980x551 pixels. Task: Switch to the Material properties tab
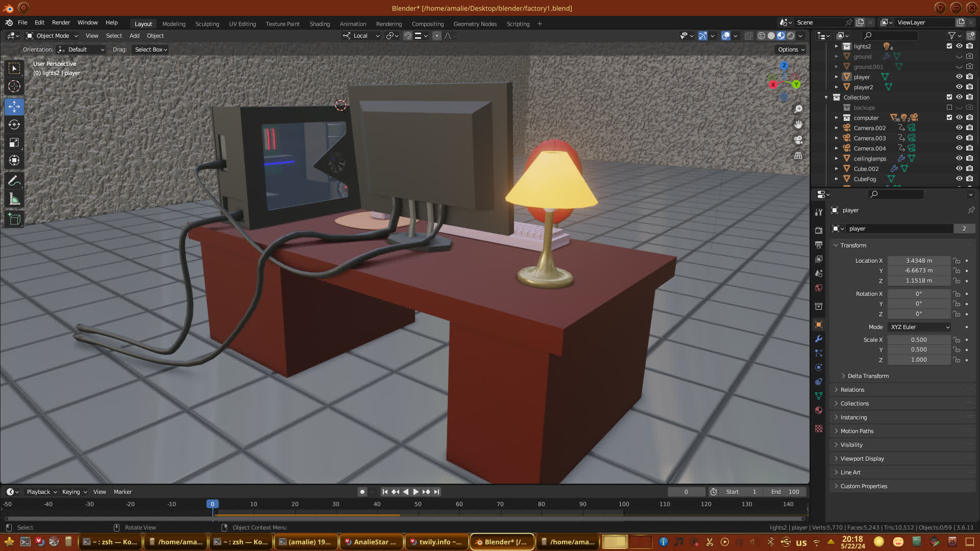tap(819, 410)
